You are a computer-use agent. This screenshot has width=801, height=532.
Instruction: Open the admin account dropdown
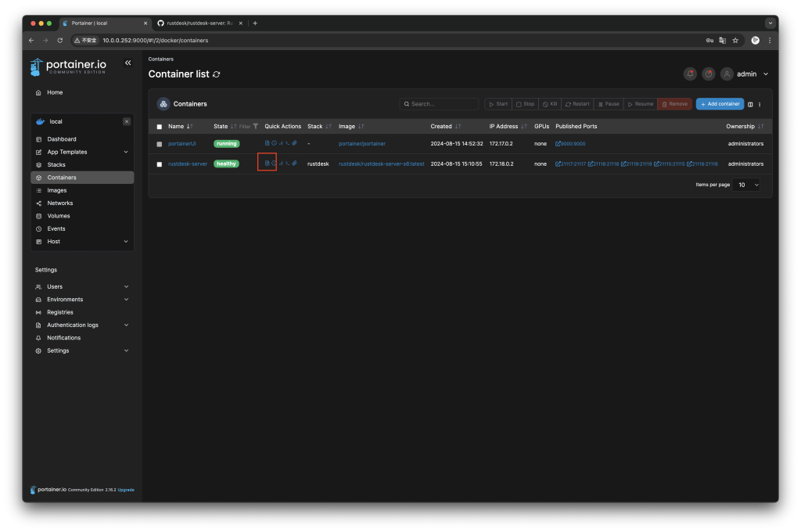point(747,74)
